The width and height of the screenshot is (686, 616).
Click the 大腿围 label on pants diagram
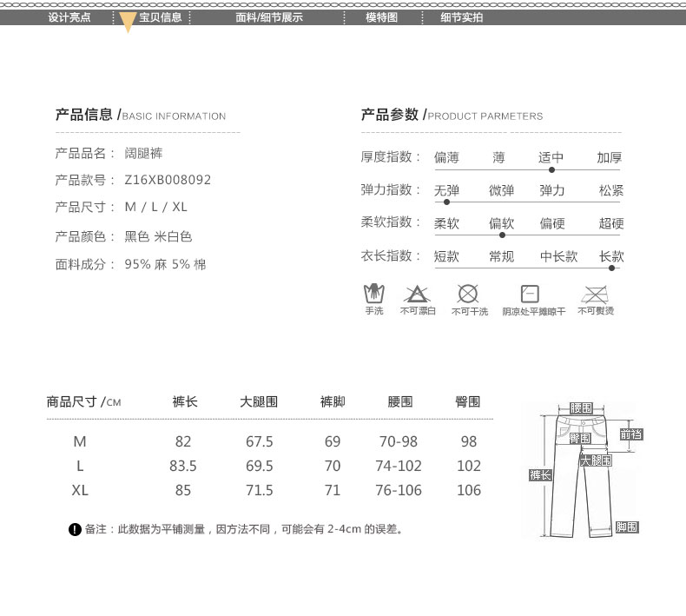[x=596, y=460]
